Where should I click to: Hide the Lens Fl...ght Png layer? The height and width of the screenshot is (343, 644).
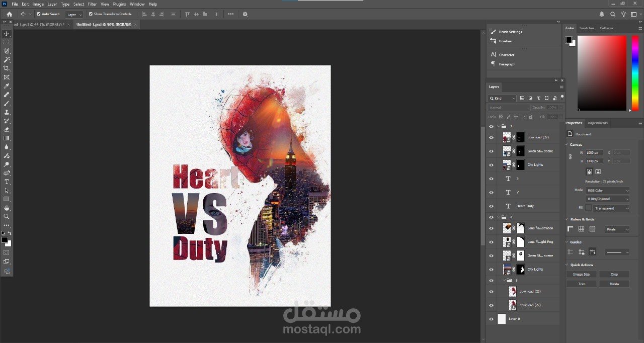(x=491, y=242)
